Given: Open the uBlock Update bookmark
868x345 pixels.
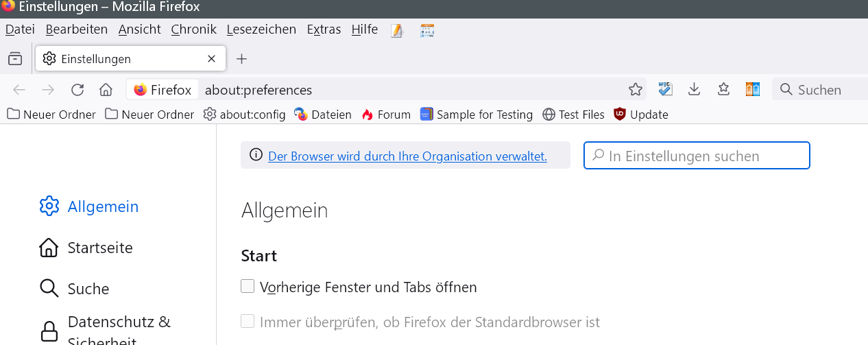Looking at the screenshot, I should [640, 115].
